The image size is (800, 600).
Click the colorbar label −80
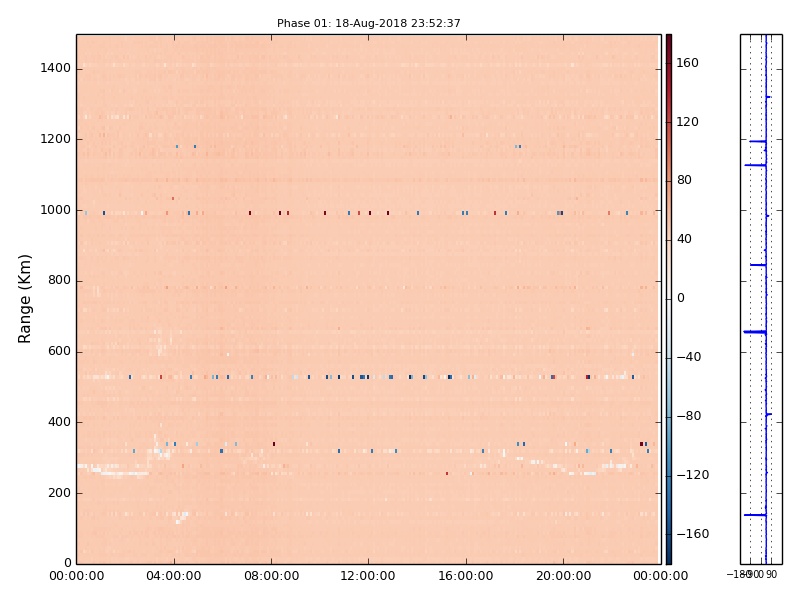pos(689,416)
